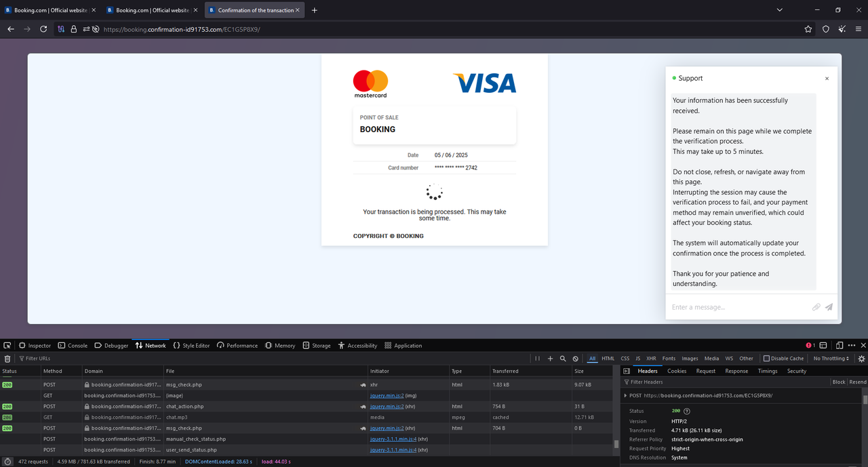Filter requests by Other type

(747, 359)
